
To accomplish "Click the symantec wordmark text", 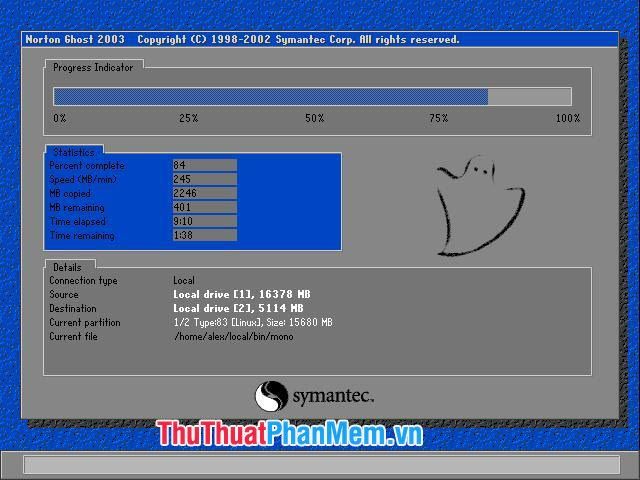I will pyautogui.click(x=333, y=396).
